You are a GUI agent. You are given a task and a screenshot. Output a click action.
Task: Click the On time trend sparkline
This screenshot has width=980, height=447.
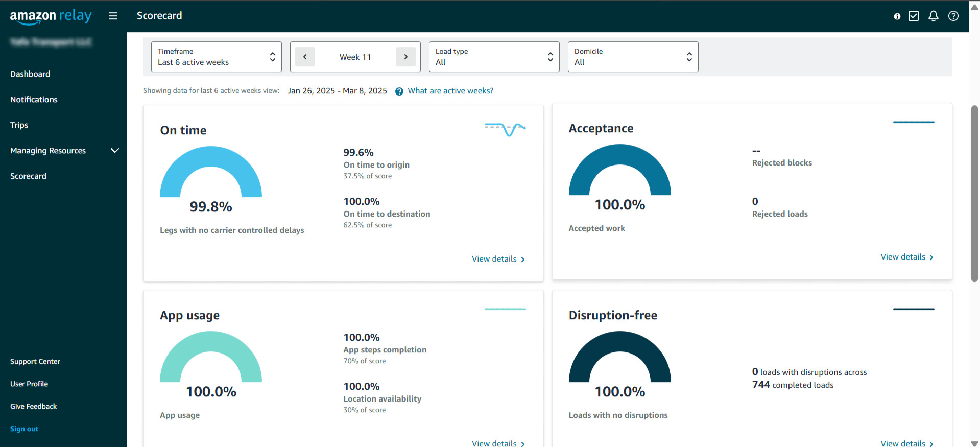[x=505, y=129]
